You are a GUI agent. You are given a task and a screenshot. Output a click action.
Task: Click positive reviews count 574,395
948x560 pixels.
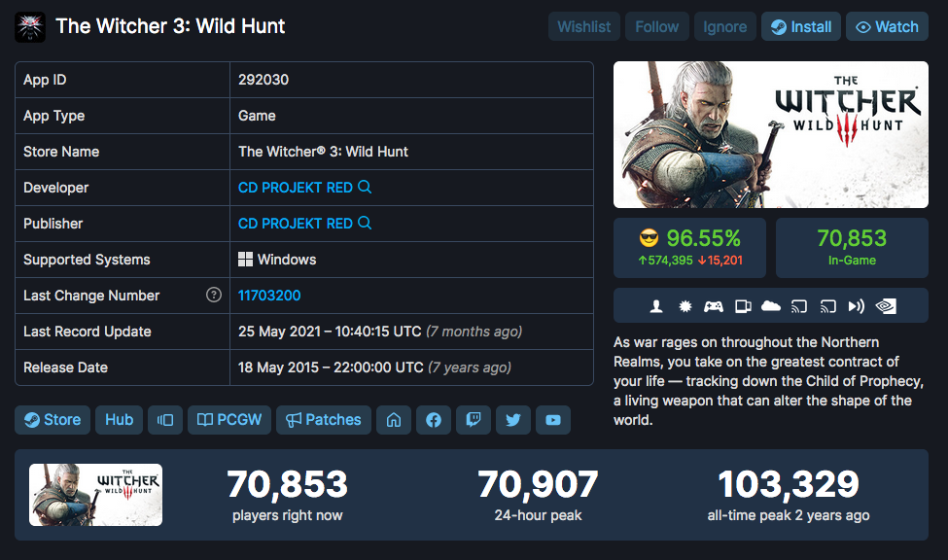pos(666,261)
